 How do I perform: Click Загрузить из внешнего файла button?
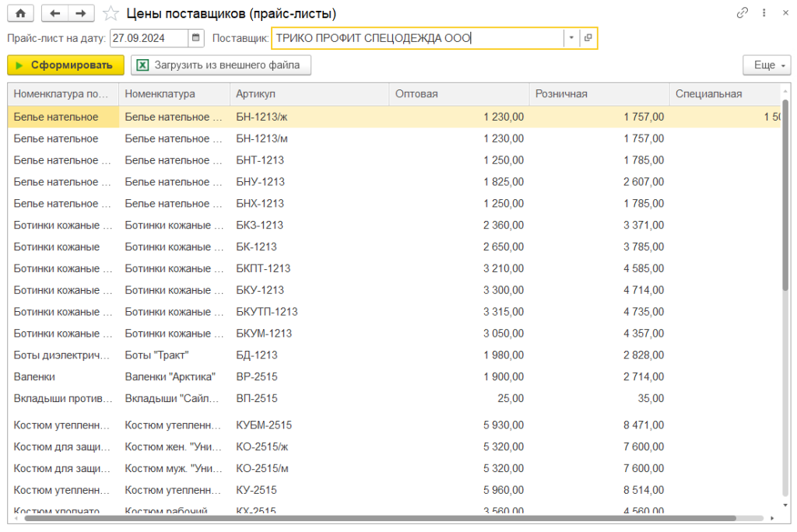[x=221, y=65]
